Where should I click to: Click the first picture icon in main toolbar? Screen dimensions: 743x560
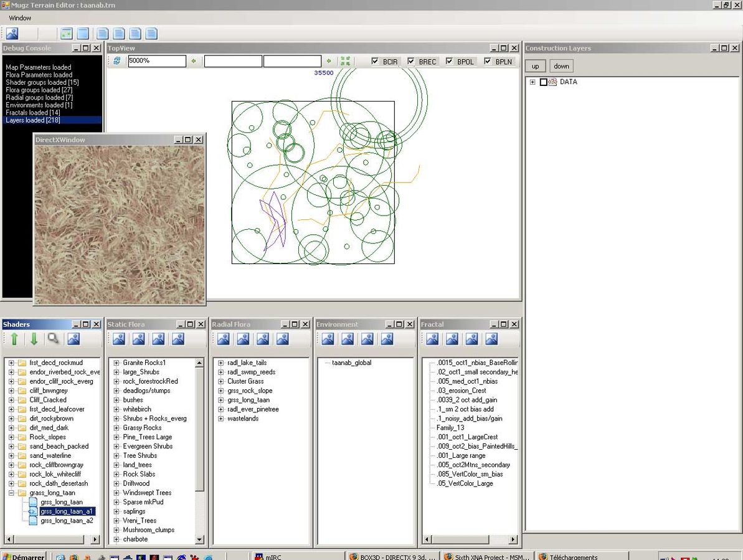pos(12,34)
